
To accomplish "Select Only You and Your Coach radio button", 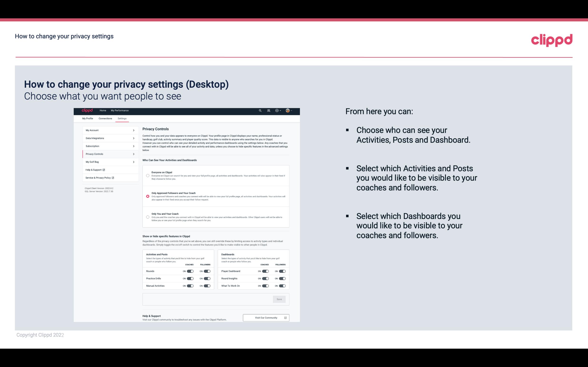I will click(x=147, y=217).
